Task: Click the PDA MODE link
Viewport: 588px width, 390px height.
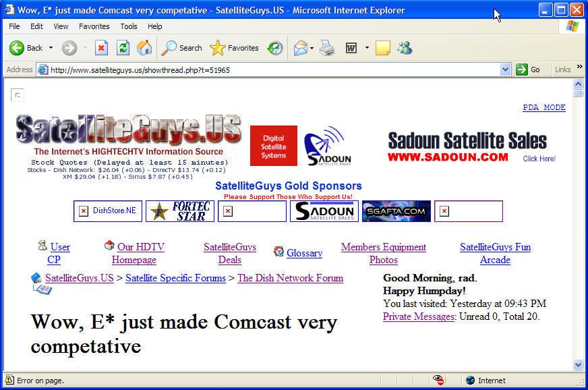Action: (x=544, y=107)
